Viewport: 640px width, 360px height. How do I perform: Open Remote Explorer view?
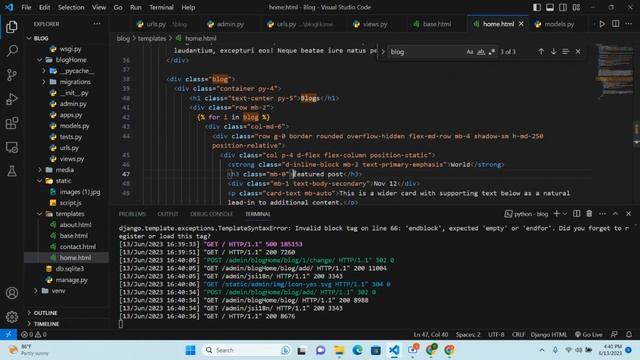point(12,147)
